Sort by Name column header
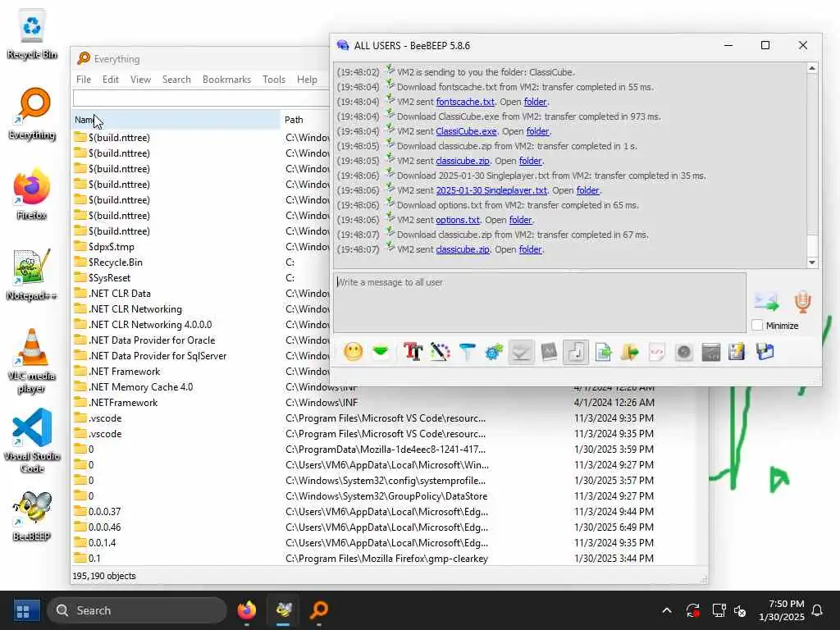Screen dimensions: 840x630 pos(176,120)
